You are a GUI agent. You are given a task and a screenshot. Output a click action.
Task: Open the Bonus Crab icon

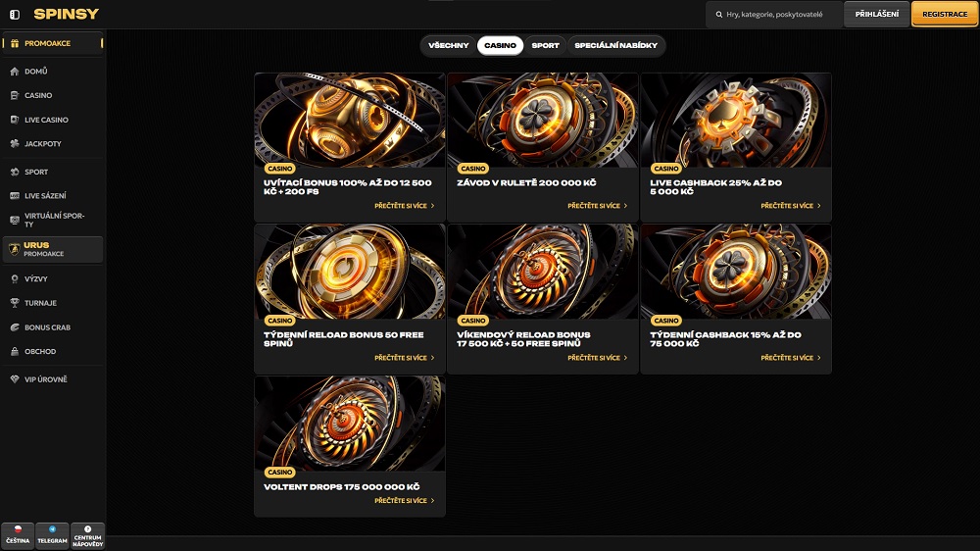click(x=15, y=327)
